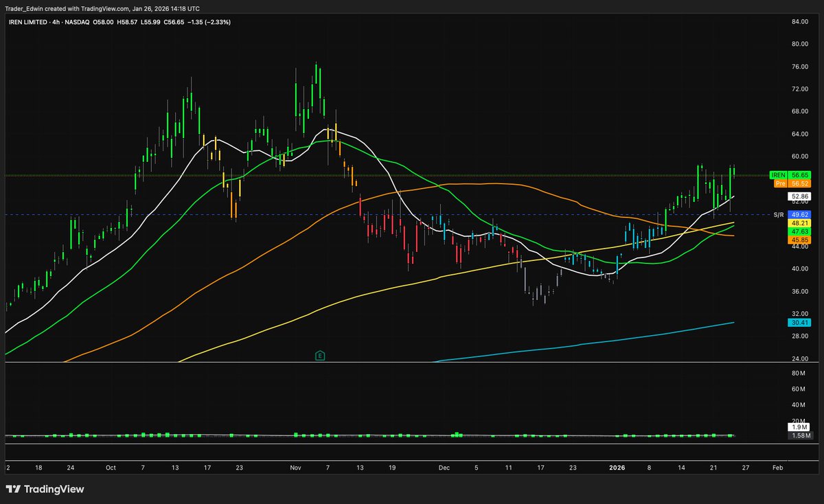
Task: Click the earnings 'E' marker icon
Action: pyautogui.click(x=319, y=356)
